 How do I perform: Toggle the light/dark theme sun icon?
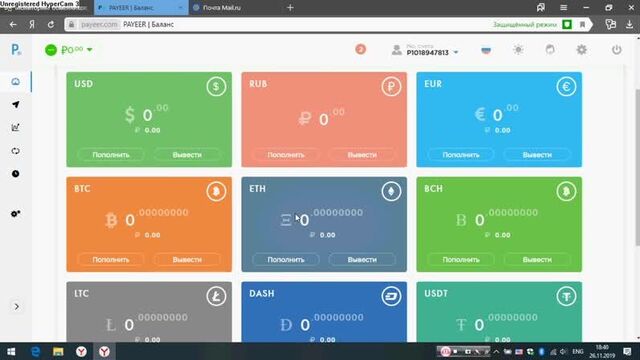click(518, 50)
